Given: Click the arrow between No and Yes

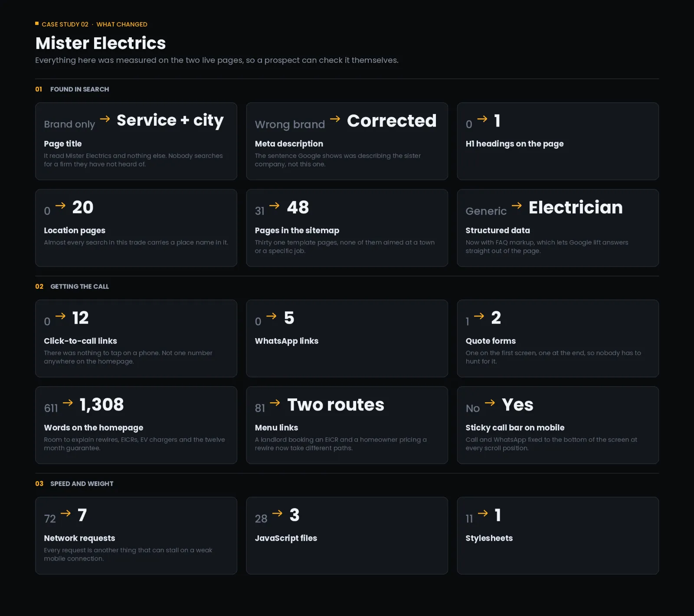Looking at the screenshot, I should click(490, 403).
